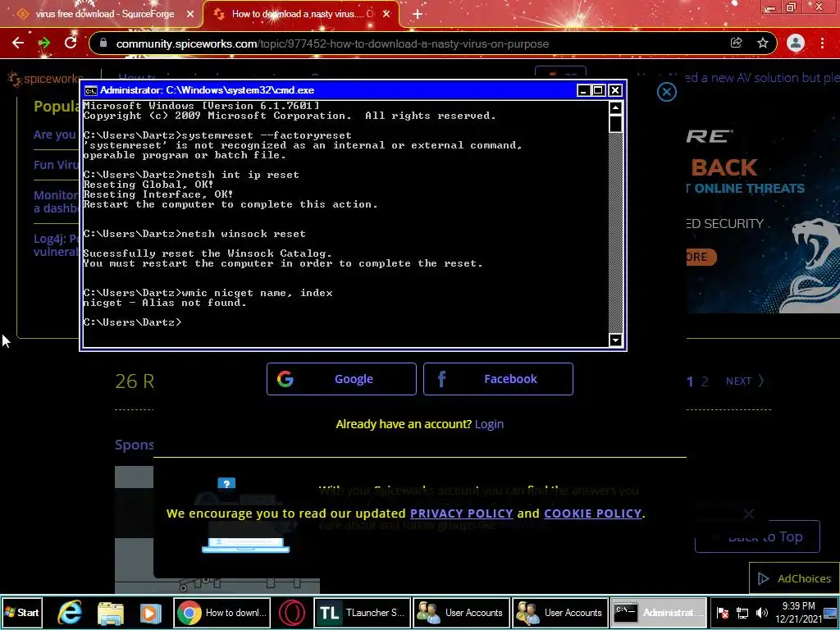Click the Login link
This screenshot has height=630, width=840.
pos(489,424)
